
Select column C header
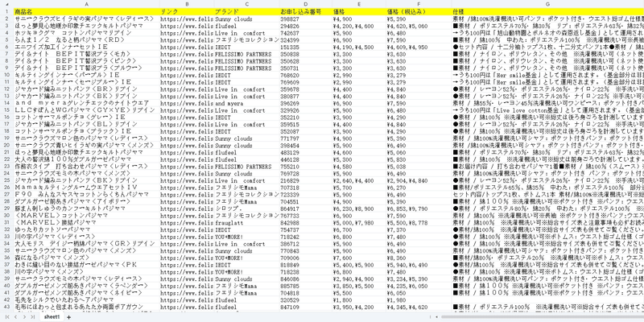click(247, 4)
